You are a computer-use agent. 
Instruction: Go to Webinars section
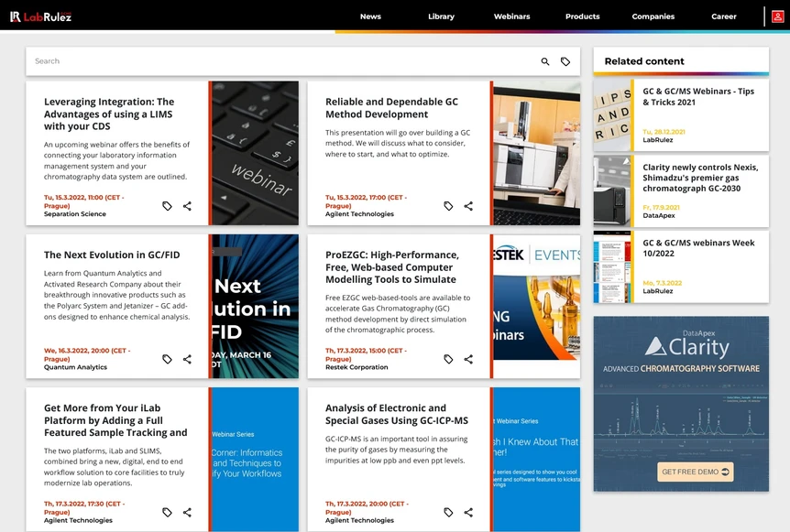(512, 16)
